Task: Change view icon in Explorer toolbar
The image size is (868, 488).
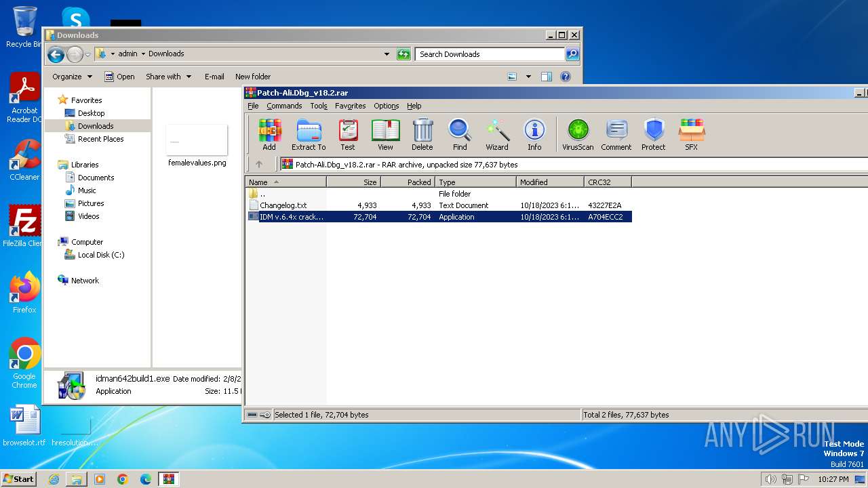Action: pos(513,77)
